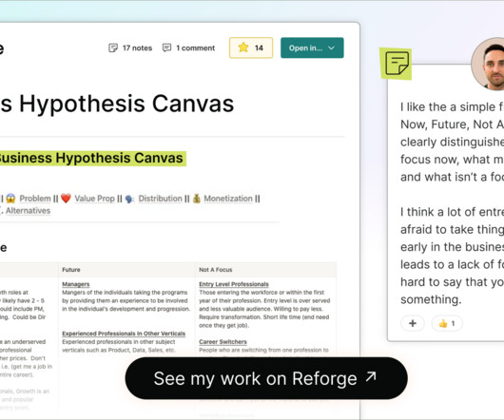Jump to the Distribution section link
The width and height of the screenshot is (504, 420).
[160, 199]
